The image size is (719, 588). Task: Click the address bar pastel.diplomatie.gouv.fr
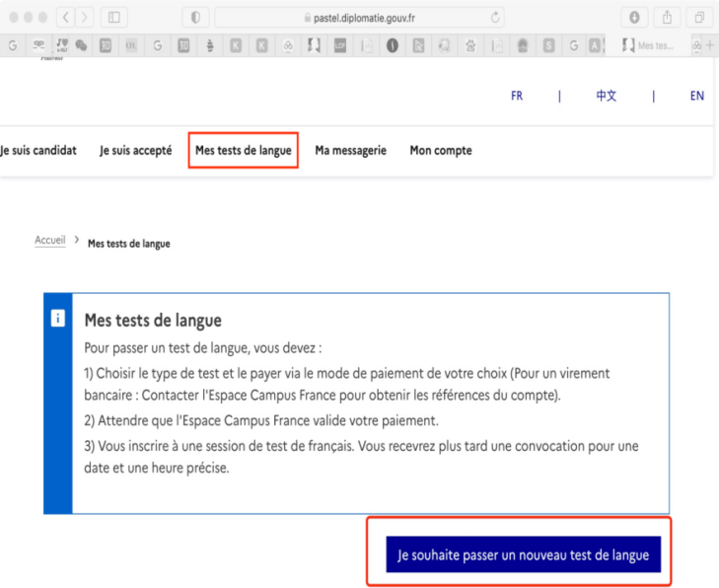point(359,18)
